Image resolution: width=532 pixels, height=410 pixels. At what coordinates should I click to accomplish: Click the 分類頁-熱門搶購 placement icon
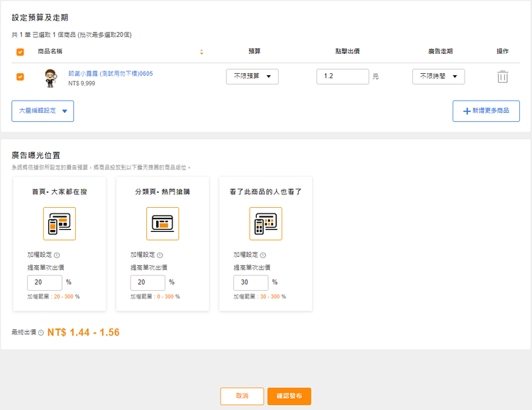click(162, 224)
